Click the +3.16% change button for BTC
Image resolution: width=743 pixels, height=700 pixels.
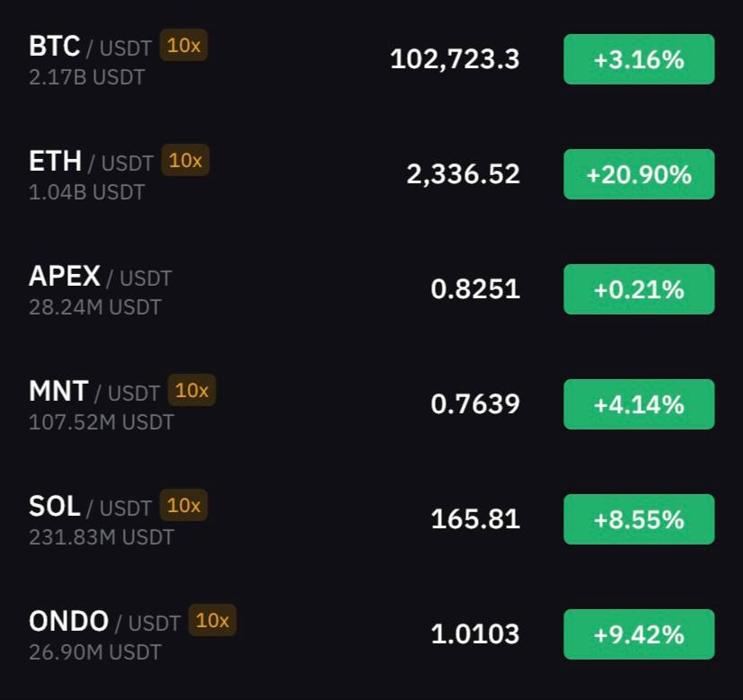click(639, 59)
